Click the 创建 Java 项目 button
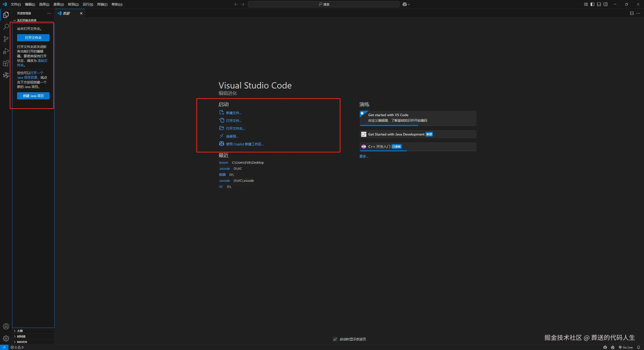 click(x=33, y=96)
